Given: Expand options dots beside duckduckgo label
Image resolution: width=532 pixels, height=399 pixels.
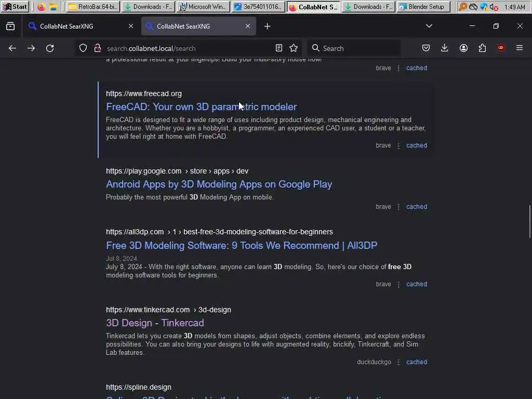Looking at the screenshot, I should (398, 362).
